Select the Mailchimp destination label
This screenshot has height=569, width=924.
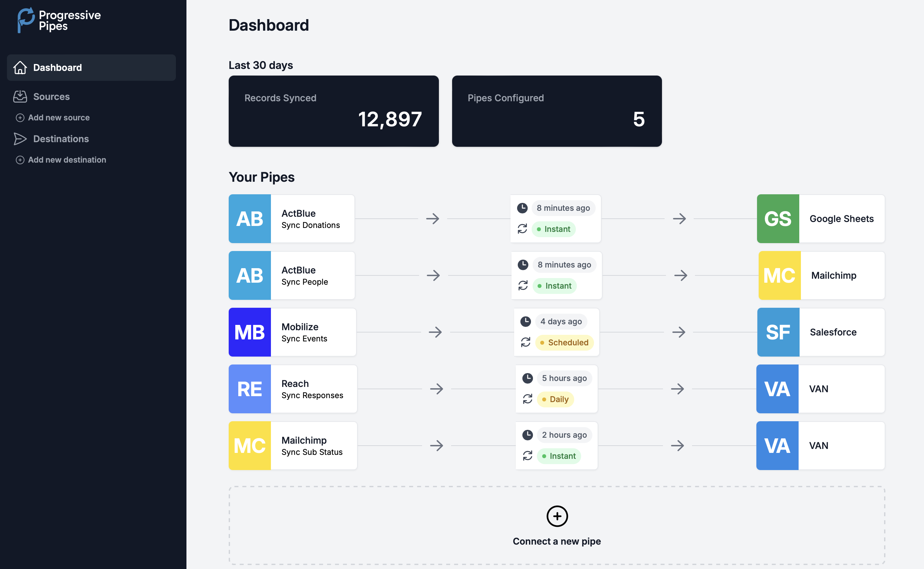click(834, 275)
